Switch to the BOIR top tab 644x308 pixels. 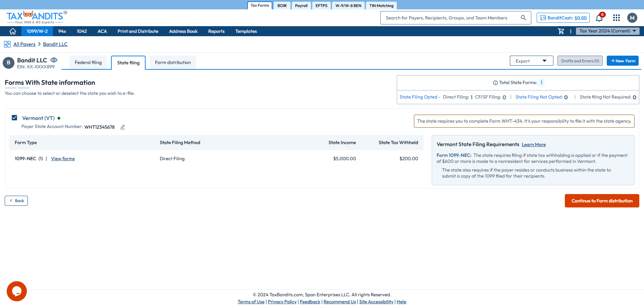coord(282,6)
